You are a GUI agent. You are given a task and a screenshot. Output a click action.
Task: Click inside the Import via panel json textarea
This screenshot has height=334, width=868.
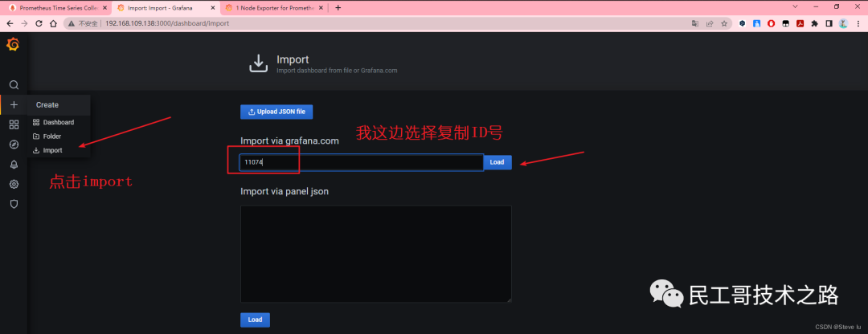click(x=376, y=254)
